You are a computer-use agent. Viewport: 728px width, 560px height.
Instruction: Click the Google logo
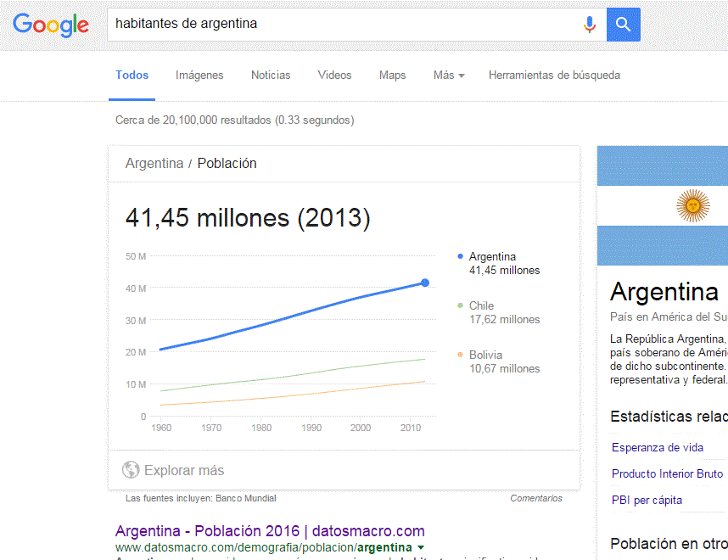point(51,25)
